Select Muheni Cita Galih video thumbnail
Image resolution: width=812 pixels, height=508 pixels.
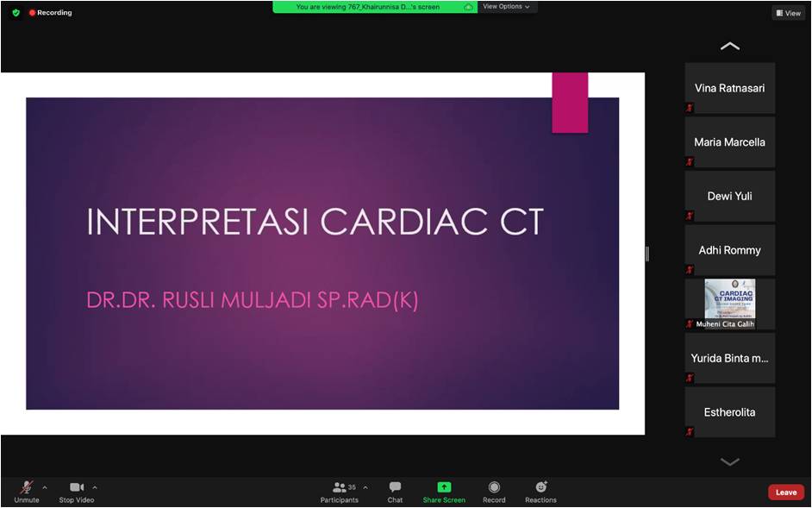[729, 304]
